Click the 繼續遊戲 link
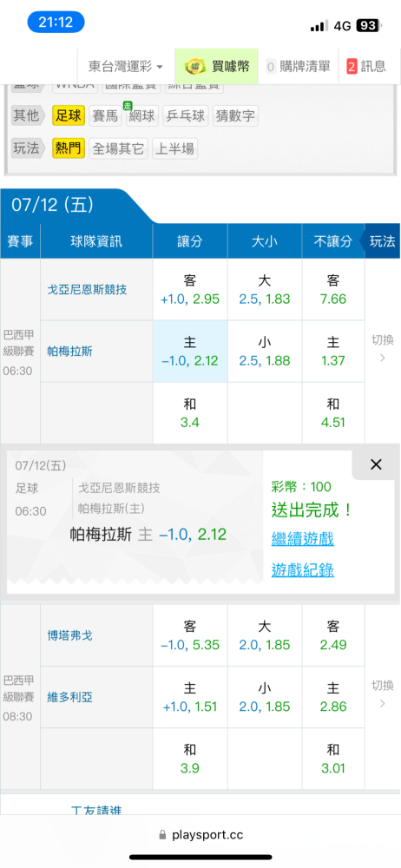401x868 pixels. [302, 539]
